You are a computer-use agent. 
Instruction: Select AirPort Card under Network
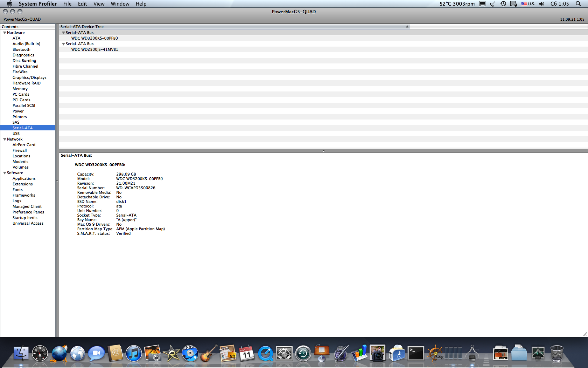(x=24, y=145)
